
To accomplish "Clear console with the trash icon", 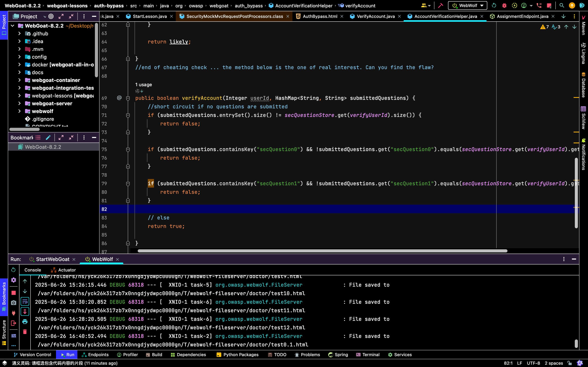I will click(25, 332).
